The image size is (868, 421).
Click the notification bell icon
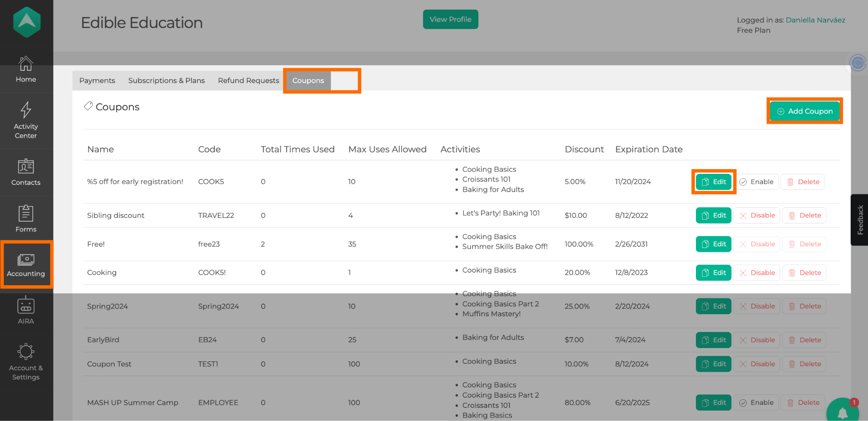(842, 412)
